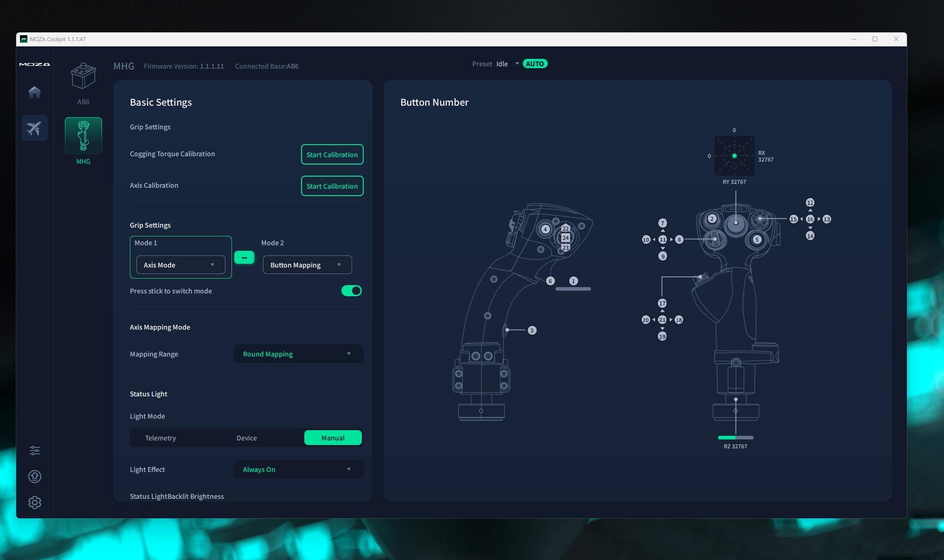
Task: Select the airplane flight devices icon
Action: [x=34, y=128]
